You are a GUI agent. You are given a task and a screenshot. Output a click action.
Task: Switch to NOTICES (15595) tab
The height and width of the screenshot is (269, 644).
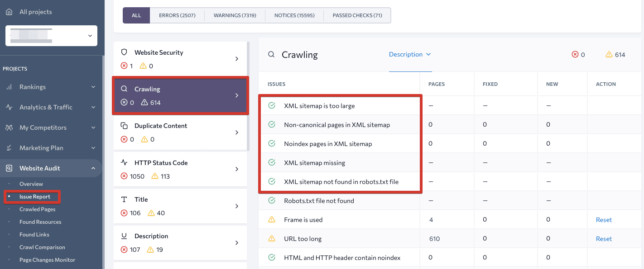click(x=294, y=15)
